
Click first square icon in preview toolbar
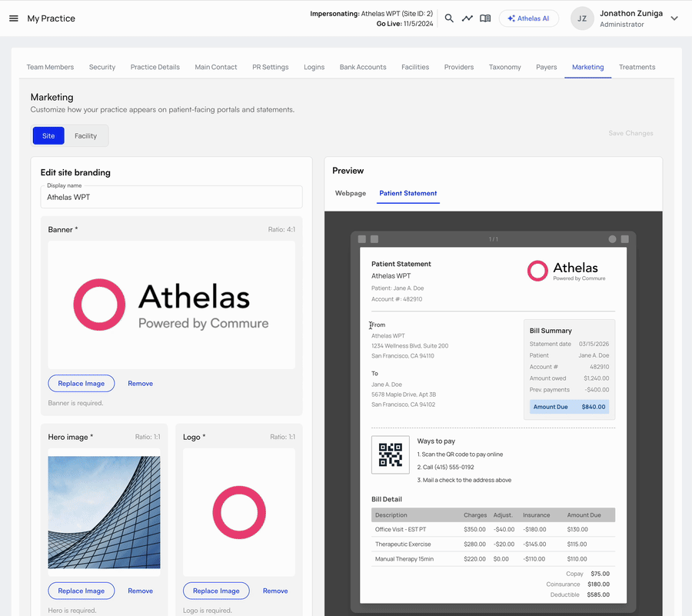362,239
